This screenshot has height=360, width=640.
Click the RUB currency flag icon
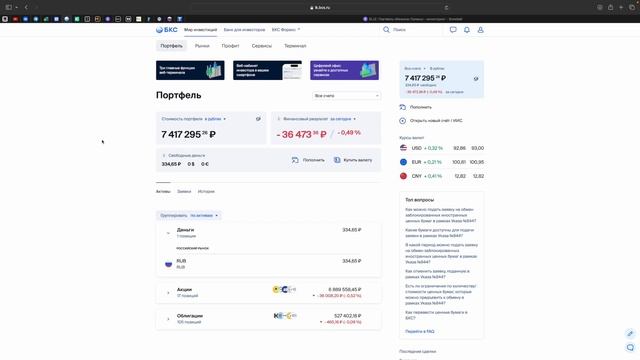[168, 264]
